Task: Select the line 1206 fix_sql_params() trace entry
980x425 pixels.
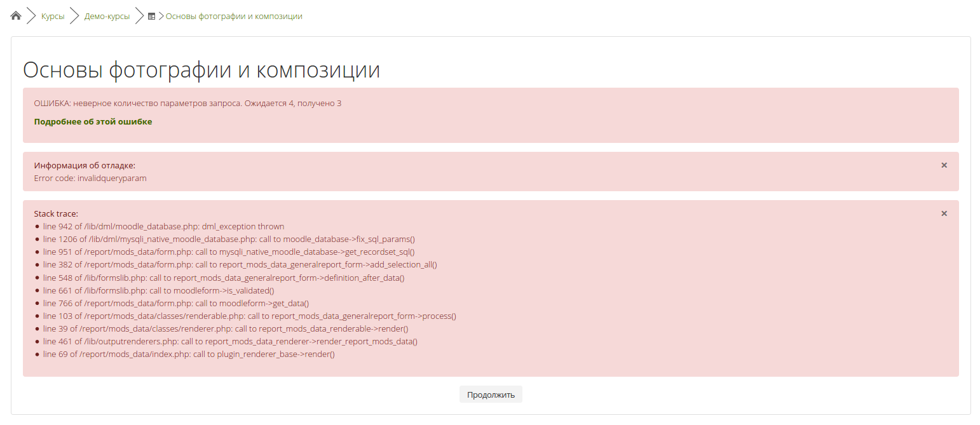Action: [x=229, y=239]
